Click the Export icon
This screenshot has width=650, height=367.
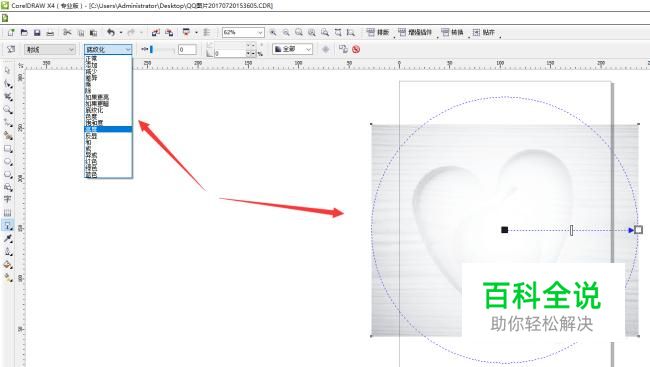coord(169,32)
